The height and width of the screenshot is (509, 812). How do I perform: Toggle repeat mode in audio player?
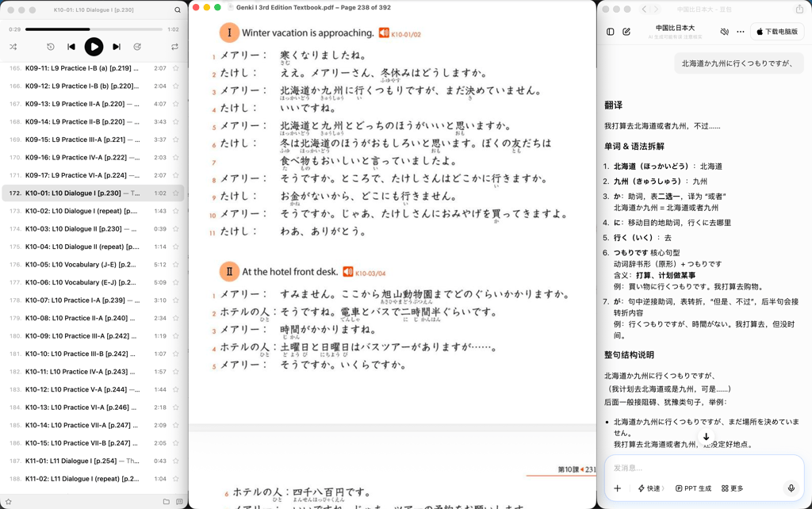tap(175, 47)
